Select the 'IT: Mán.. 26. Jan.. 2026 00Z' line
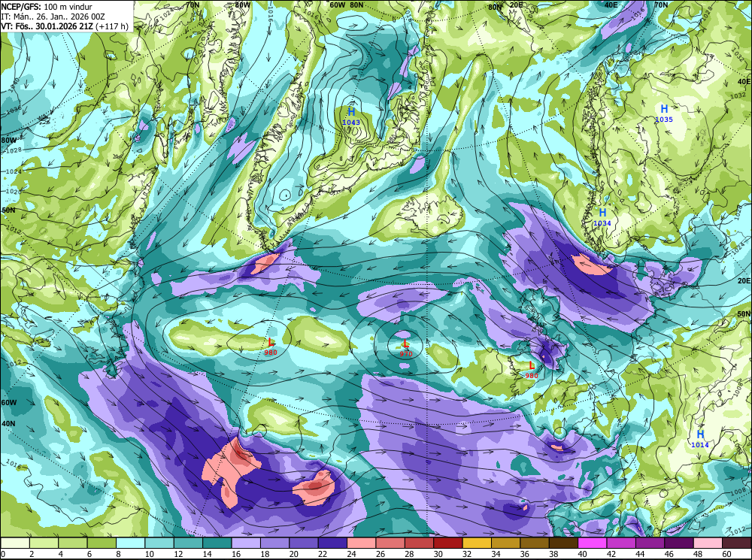This screenshot has width=752, height=560. point(53,17)
